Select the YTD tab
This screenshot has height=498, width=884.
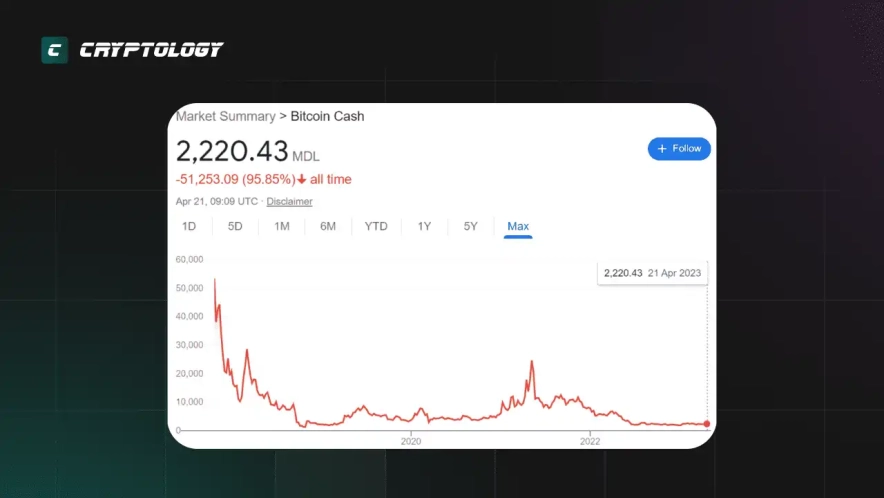(376, 226)
